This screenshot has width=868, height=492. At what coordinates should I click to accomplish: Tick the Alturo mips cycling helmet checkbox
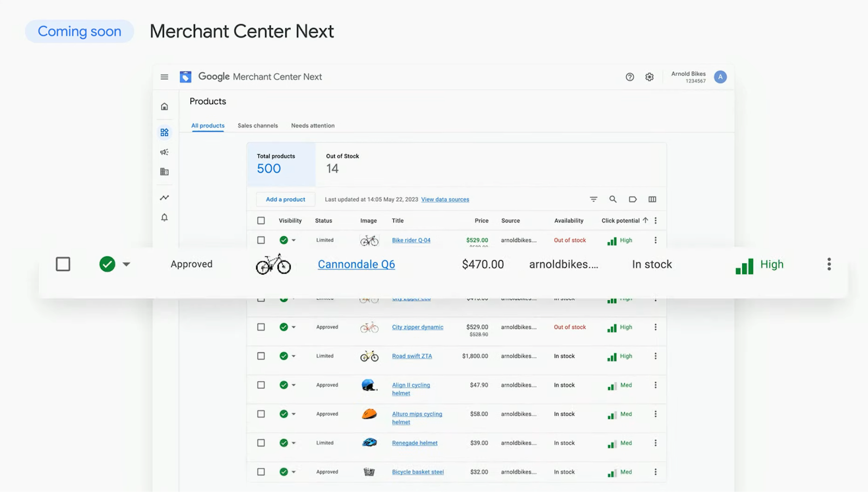(261, 414)
